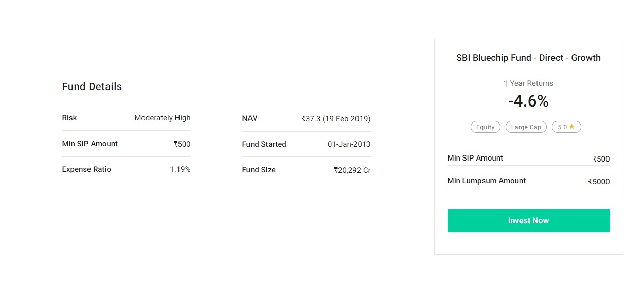644x281 pixels.
Task: Select NAV value ₹37.3 (19-Feb-2019)
Action: [336, 118]
